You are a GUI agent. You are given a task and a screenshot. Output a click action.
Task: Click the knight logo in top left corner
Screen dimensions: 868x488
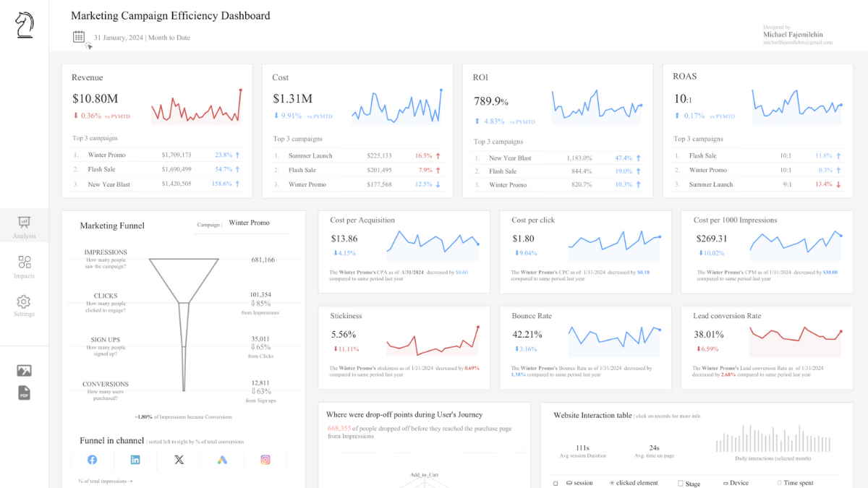pos(24,24)
